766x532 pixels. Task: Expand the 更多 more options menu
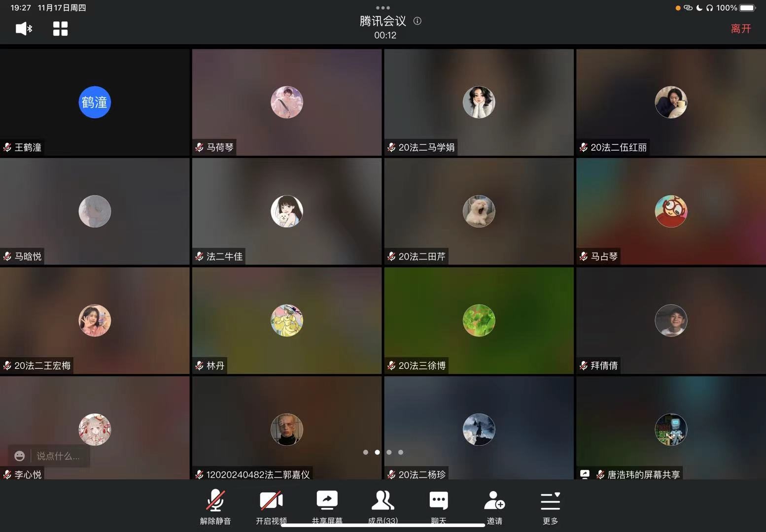point(550,501)
